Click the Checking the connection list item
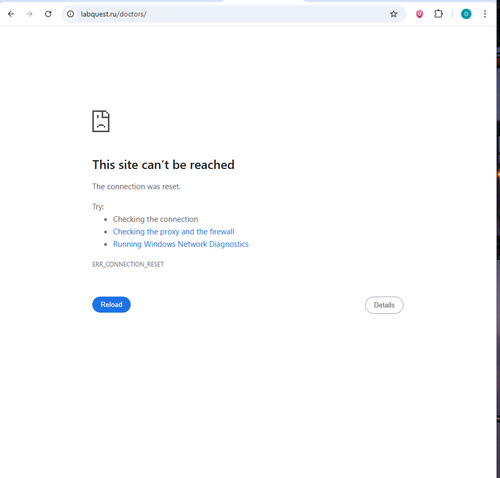 pos(155,219)
